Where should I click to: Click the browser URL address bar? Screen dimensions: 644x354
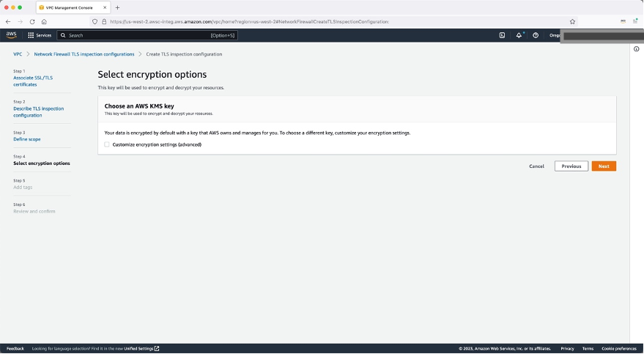pyautogui.click(x=333, y=21)
